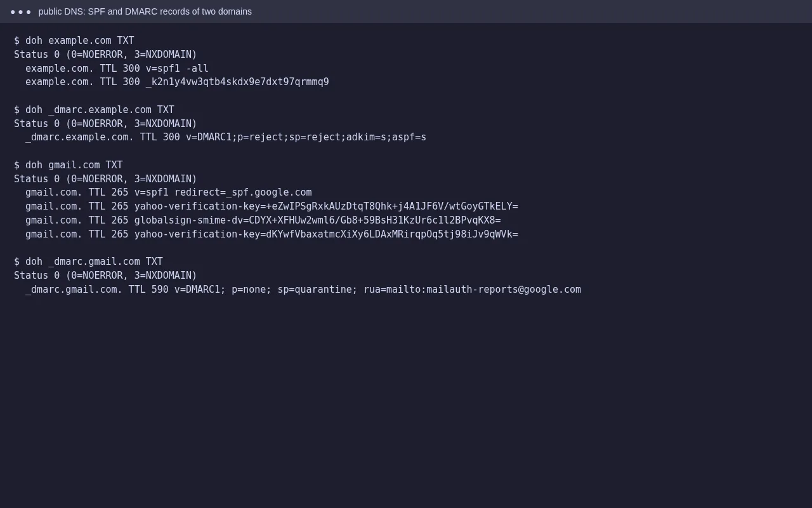Select the _dmarc.gmail.com TTL 590 record line
The image size is (812, 508).
point(303,290)
